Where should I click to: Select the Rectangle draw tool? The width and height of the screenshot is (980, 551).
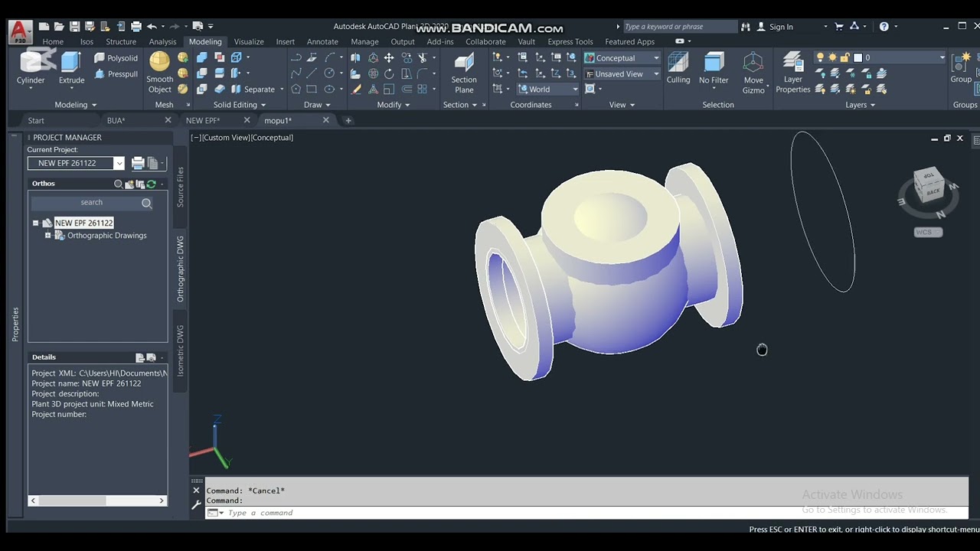(x=312, y=89)
